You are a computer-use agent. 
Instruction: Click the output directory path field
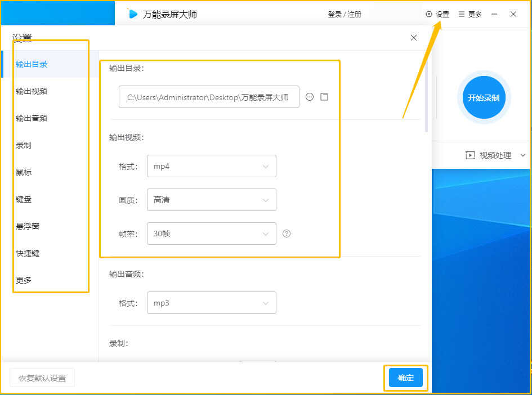coord(209,97)
